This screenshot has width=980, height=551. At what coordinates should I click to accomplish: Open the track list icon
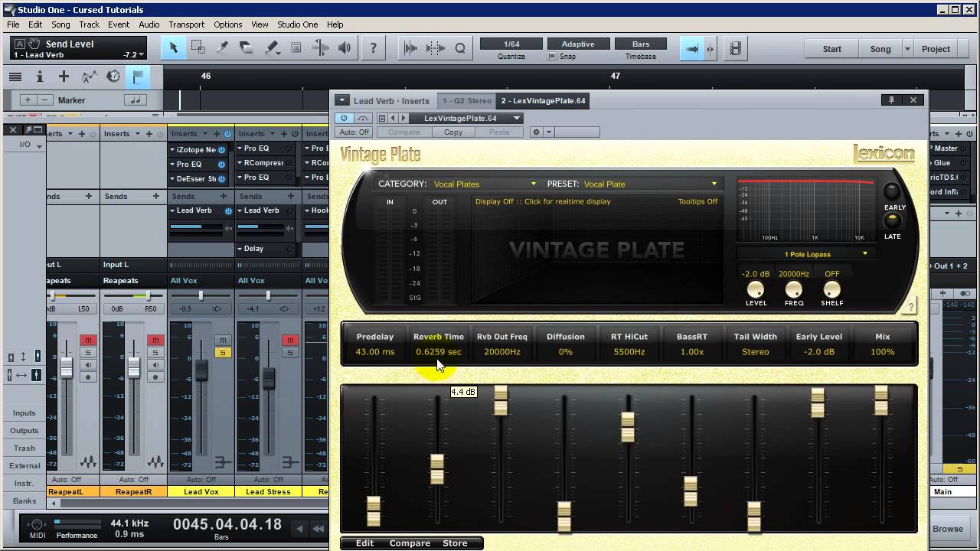tap(15, 77)
